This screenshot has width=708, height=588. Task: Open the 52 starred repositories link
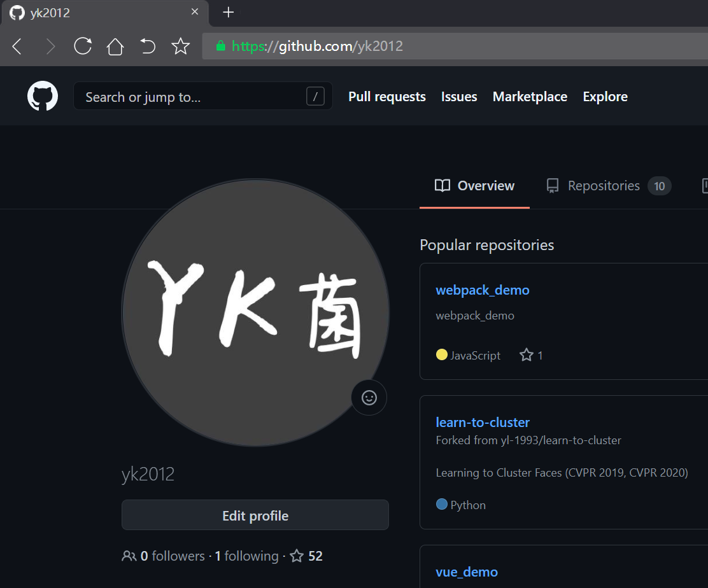[306, 556]
